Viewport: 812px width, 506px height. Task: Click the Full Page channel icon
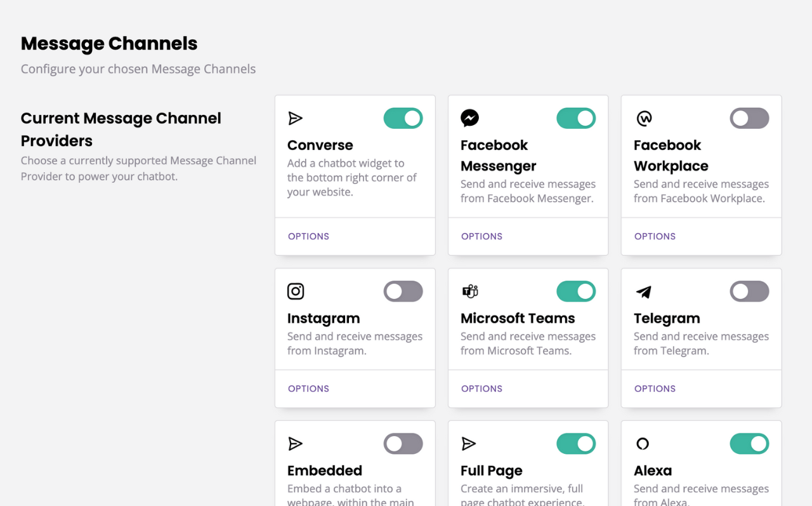469,443
